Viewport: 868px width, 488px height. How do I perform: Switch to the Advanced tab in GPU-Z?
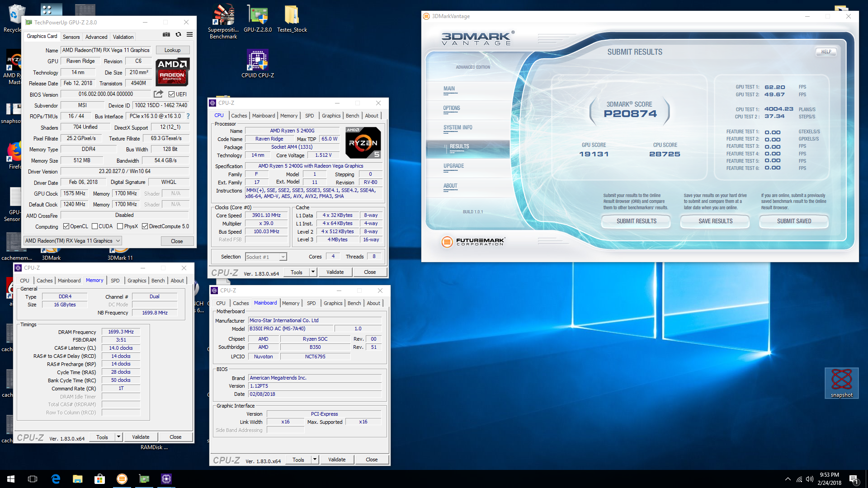[x=96, y=37]
